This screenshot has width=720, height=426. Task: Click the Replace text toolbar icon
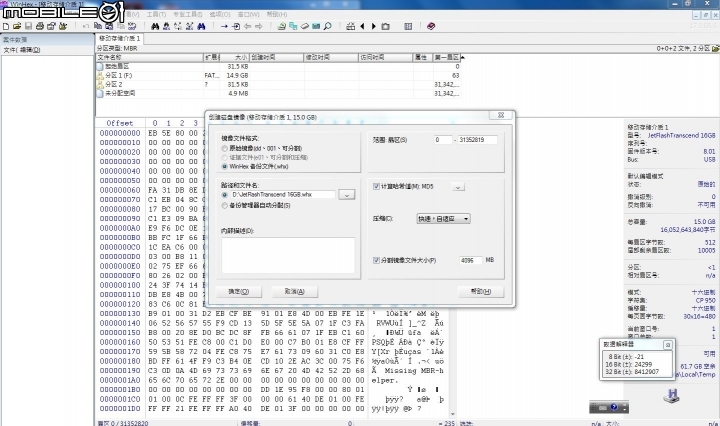178,27
